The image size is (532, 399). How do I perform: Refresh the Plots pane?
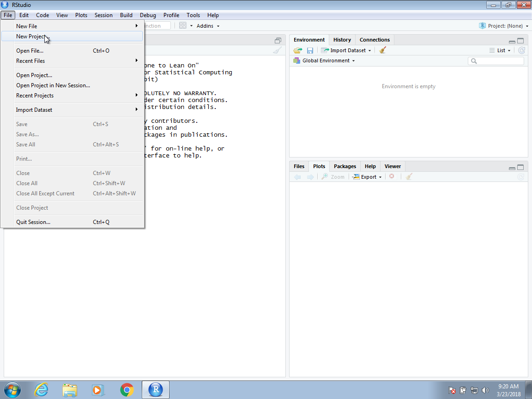521,177
